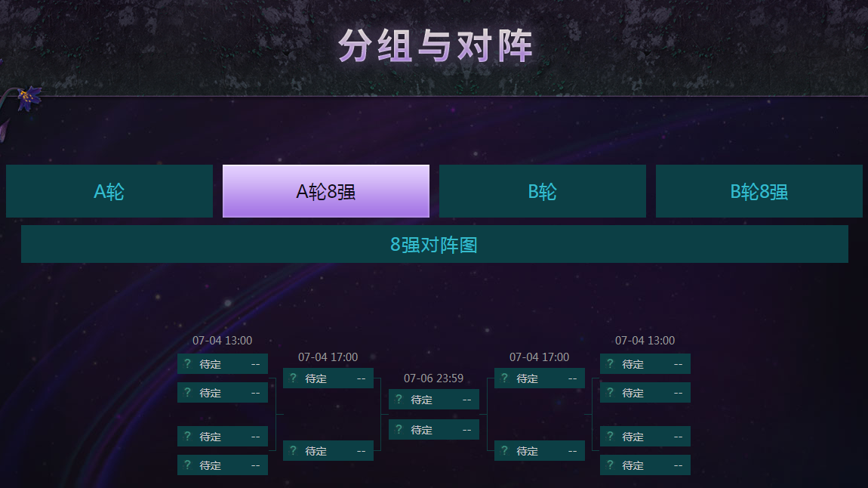Click question-mark icon in right upper semifinal slot
This screenshot has height=488, width=868.
(x=504, y=378)
